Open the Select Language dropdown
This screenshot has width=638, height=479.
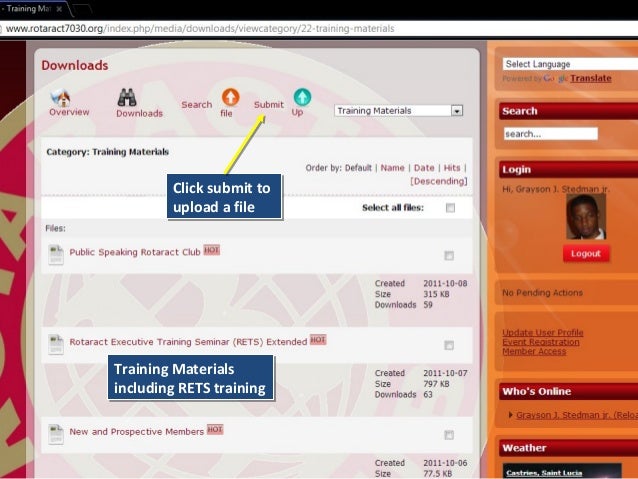click(x=570, y=64)
